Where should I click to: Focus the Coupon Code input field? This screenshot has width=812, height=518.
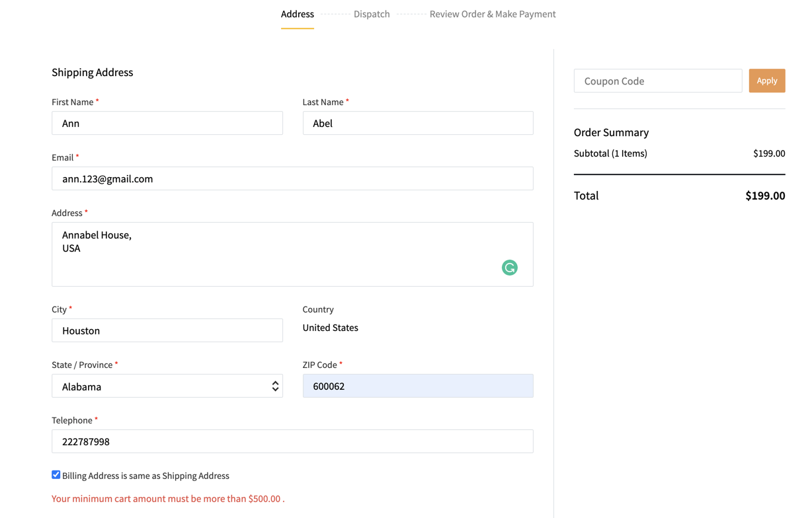(x=657, y=81)
